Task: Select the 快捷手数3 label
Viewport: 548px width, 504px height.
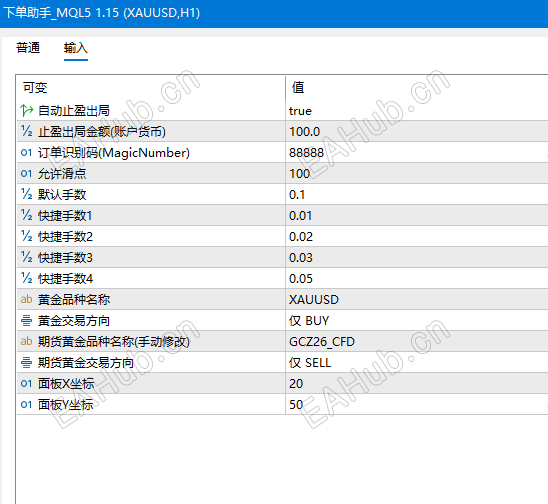Action: [65, 258]
